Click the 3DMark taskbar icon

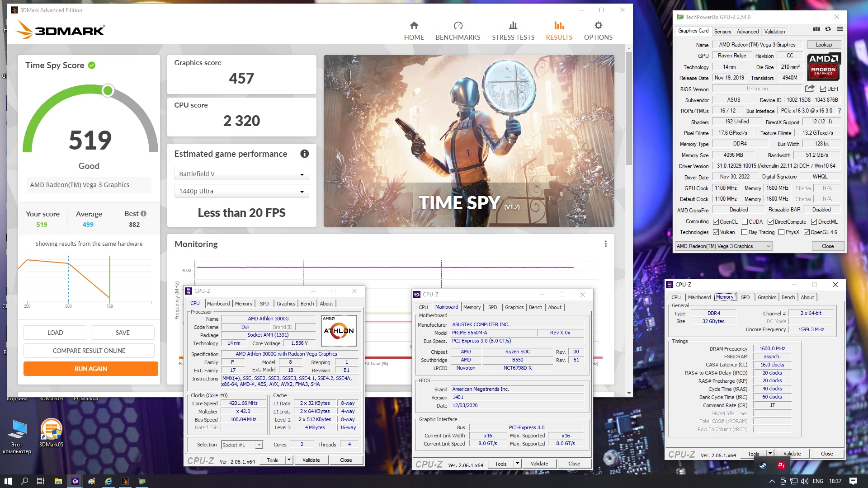(x=125, y=481)
